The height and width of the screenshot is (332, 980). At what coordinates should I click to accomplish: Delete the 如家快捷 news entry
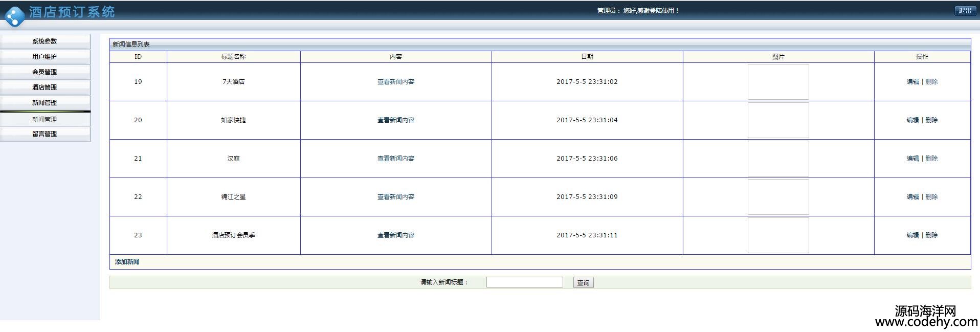click(931, 120)
